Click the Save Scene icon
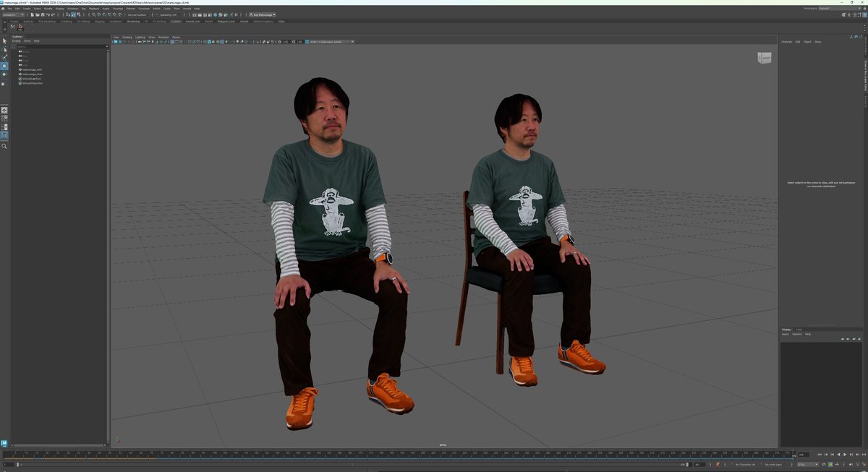868x472 pixels. [x=42, y=14]
